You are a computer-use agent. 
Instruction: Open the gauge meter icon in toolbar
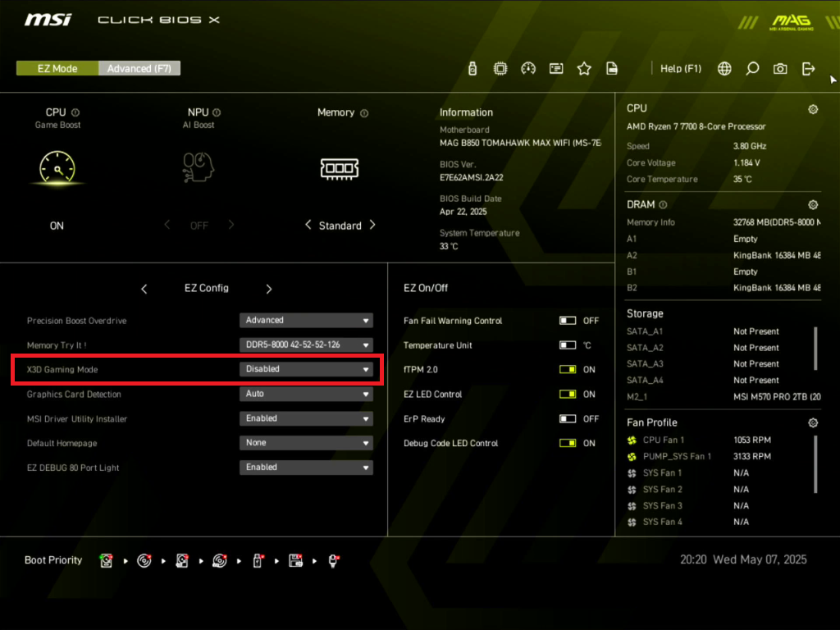(528, 69)
